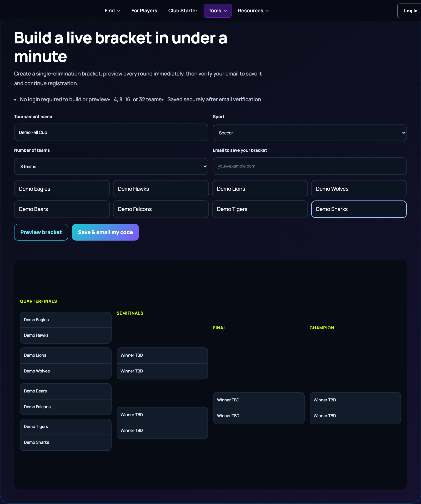Select Demo Tigers in quarterfinals bracket
The width and height of the screenshot is (421, 504).
click(x=66, y=427)
